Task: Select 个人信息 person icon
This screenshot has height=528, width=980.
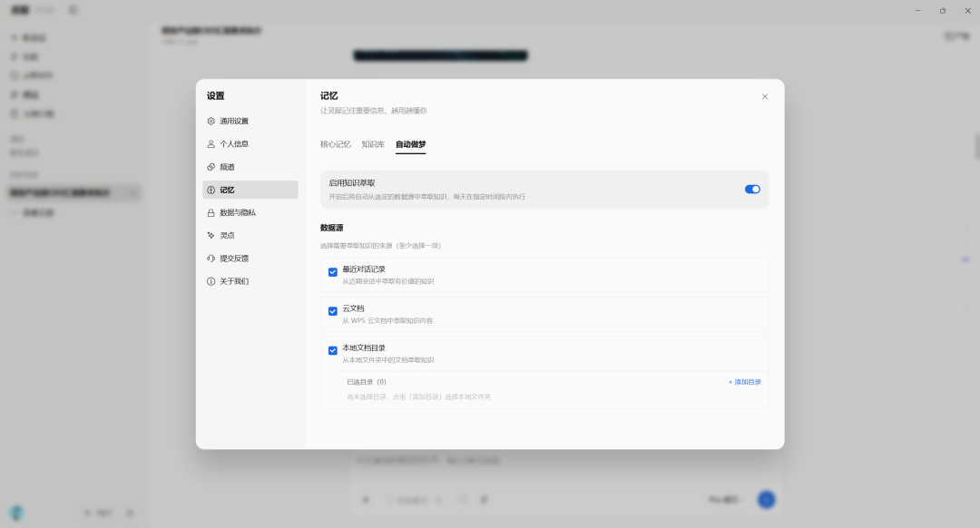Action: click(x=211, y=143)
